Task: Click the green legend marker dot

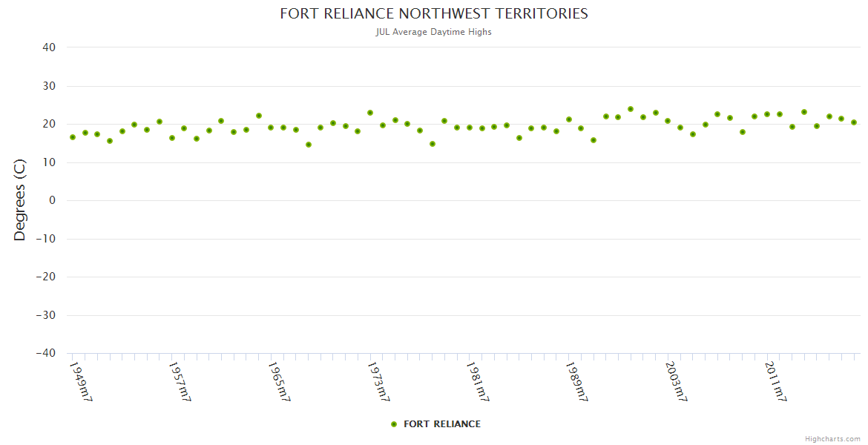Action: [394, 424]
